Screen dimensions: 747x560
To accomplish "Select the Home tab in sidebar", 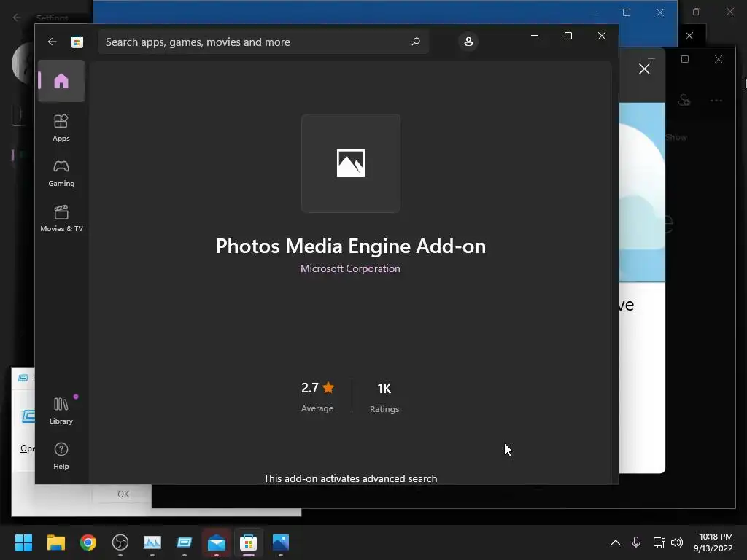I will tap(61, 81).
